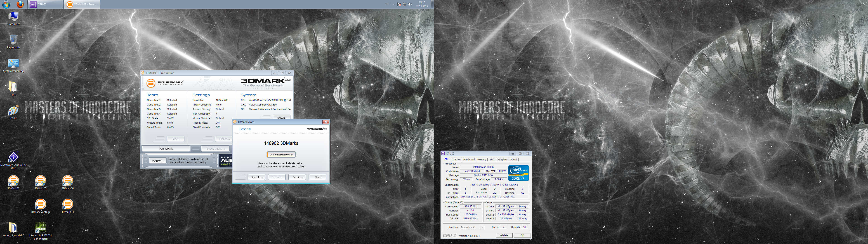Switch to the SPD tab in CPU-Z
Image resolution: width=868 pixels, height=244 pixels.
pos(492,160)
